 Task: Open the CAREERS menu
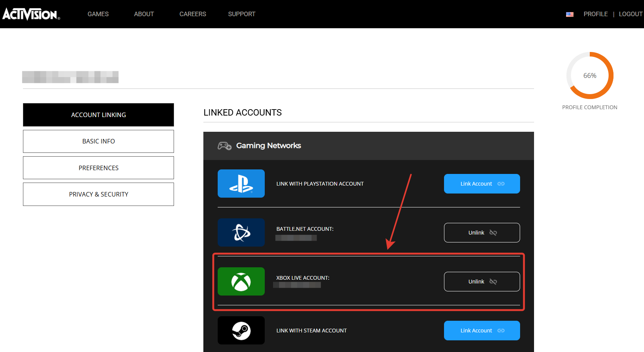pyautogui.click(x=193, y=14)
